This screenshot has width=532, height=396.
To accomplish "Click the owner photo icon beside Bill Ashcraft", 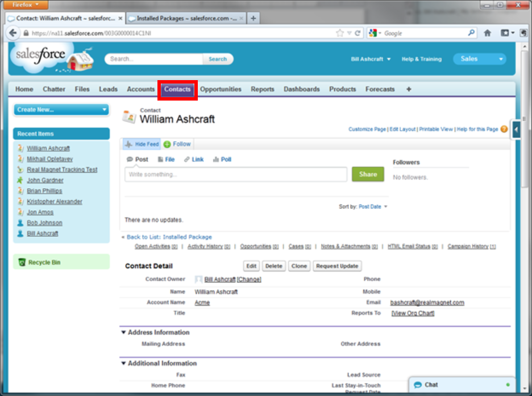I will coord(199,280).
